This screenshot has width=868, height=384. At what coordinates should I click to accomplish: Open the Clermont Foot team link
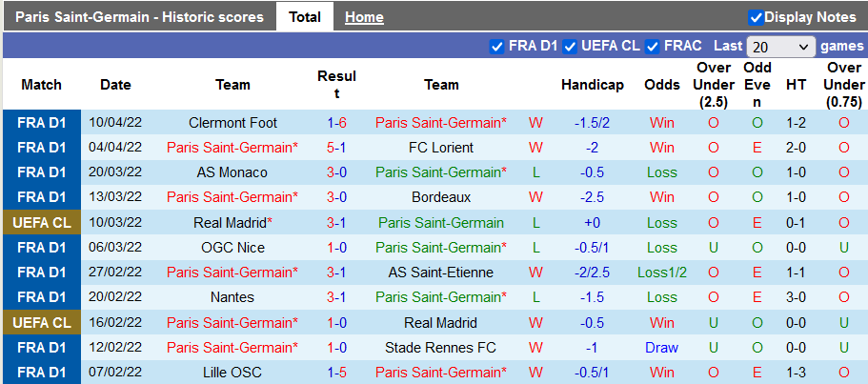tap(233, 123)
